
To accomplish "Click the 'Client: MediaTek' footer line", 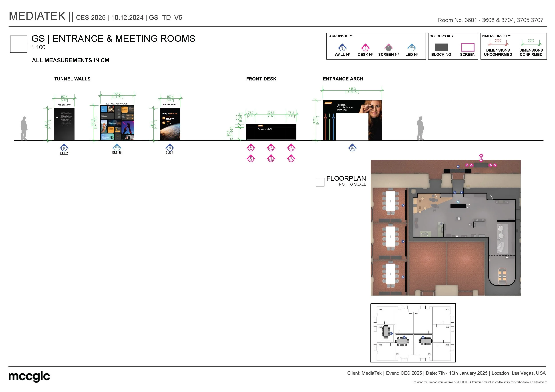I will [446, 373].
